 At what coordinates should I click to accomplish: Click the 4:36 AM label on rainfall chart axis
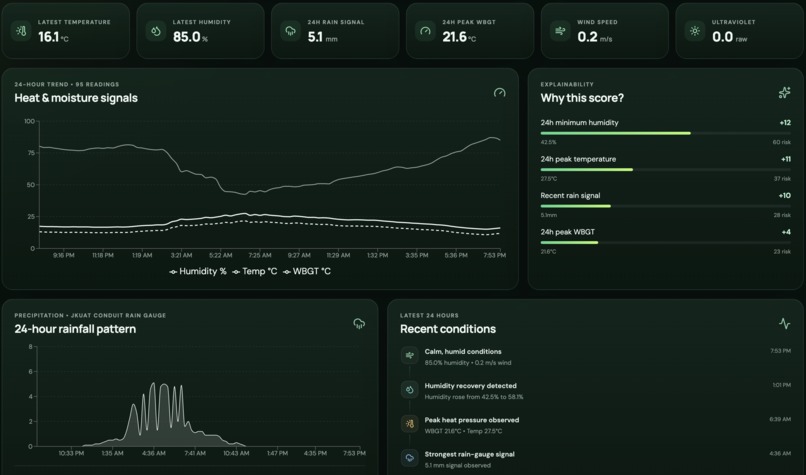153,453
